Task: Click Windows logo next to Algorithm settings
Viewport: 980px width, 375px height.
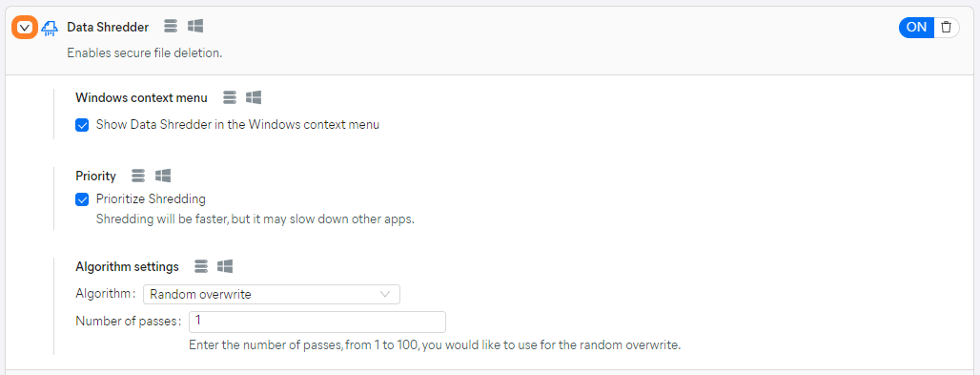Action: tap(225, 266)
